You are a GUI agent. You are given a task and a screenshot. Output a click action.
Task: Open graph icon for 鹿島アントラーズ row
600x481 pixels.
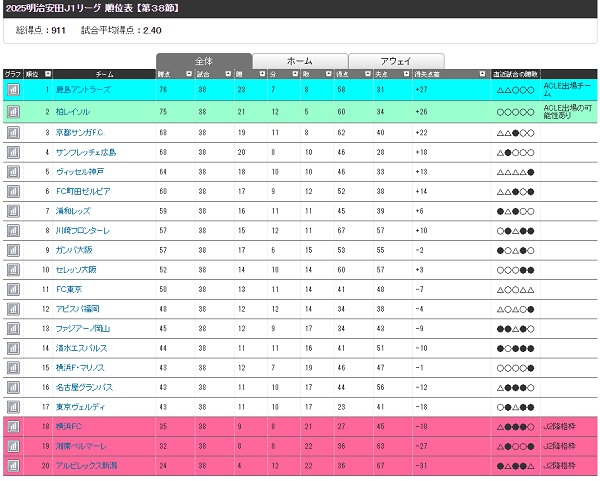click(13, 90)
